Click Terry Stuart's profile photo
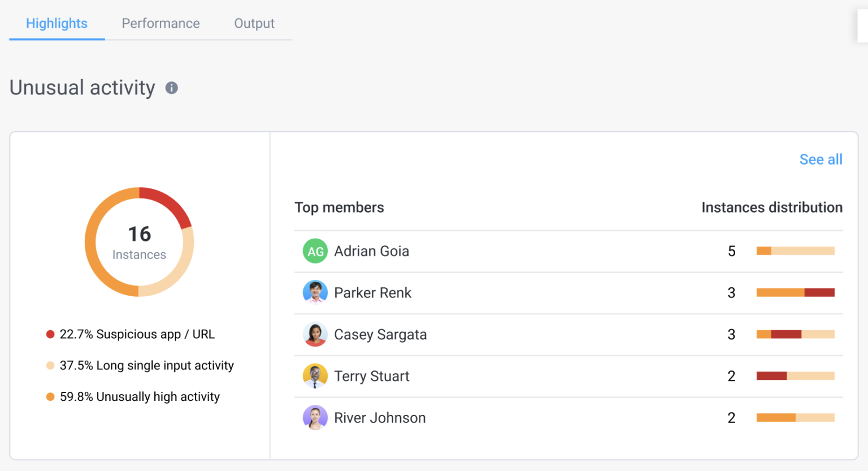Viewport: 868px width, 471px height. [315, 375]
